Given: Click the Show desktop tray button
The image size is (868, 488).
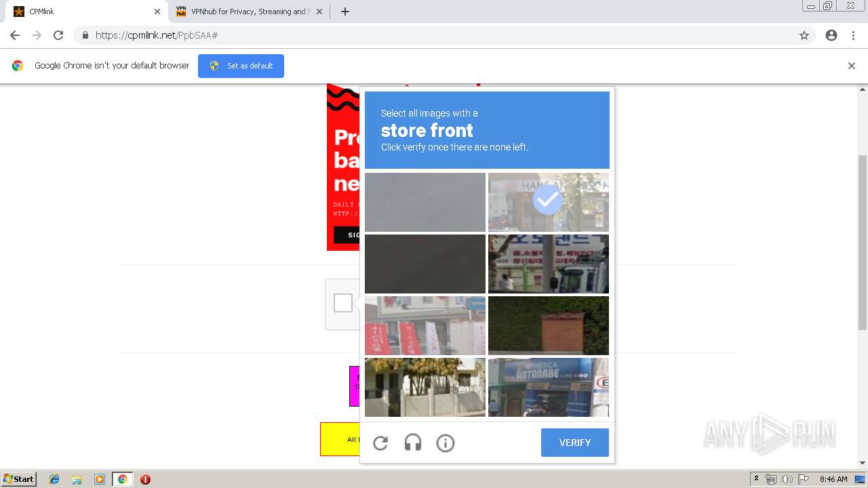Looking at the screenshot, I should click(x=861, y=479).
